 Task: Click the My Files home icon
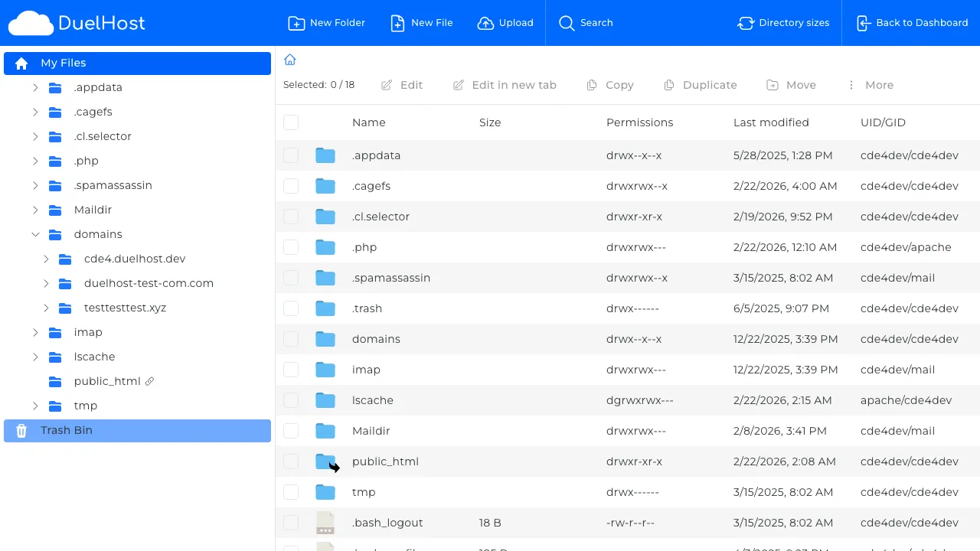pyautogui.click(x=21, y=63)
